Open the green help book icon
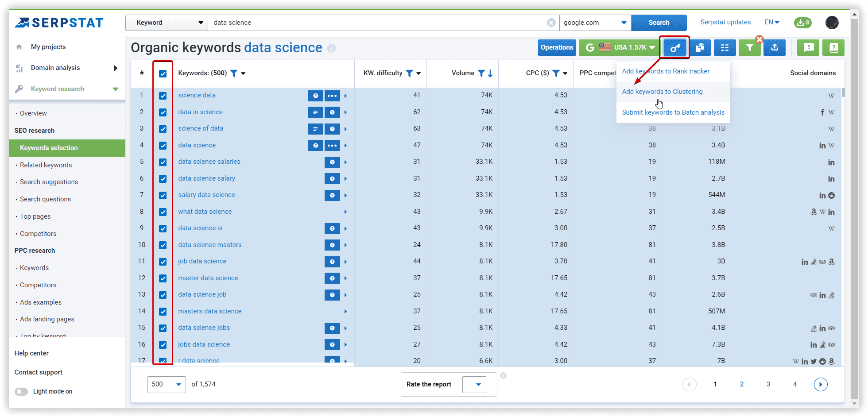This screenshot has height=417, width=868. [833, 48]
